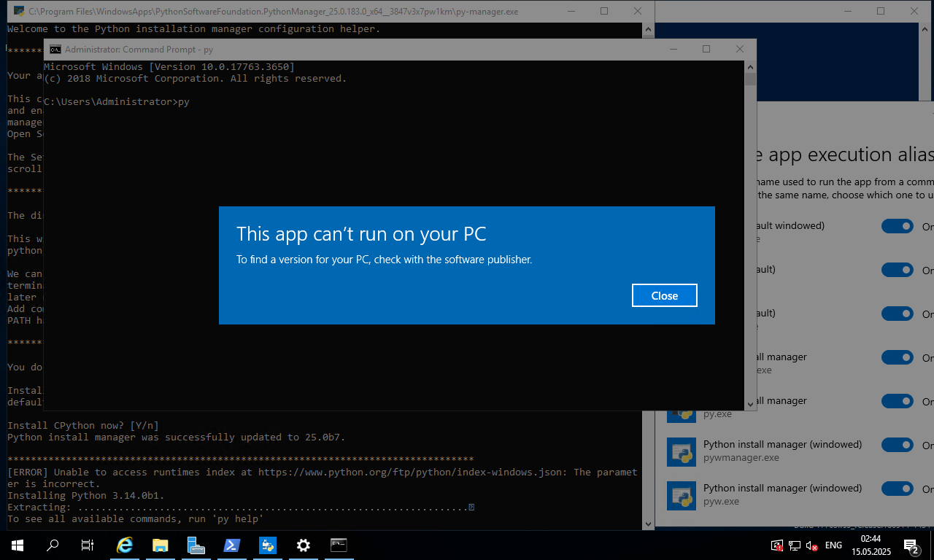Click the 'This app can't run on your PC' heading
This screenshot has height=560, width=934.
(361, 234)
